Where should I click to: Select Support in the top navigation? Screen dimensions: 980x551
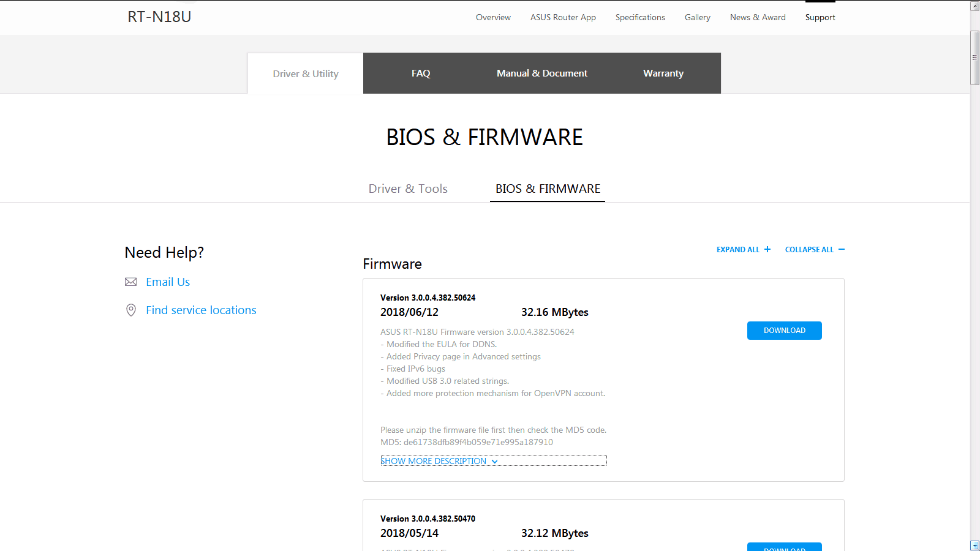point(820,17)
